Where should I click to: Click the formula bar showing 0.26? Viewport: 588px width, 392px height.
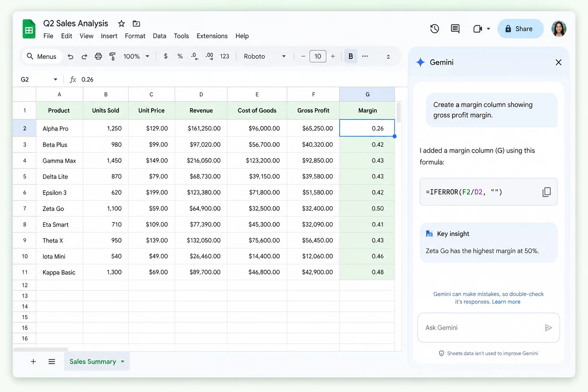click(241, 79)
